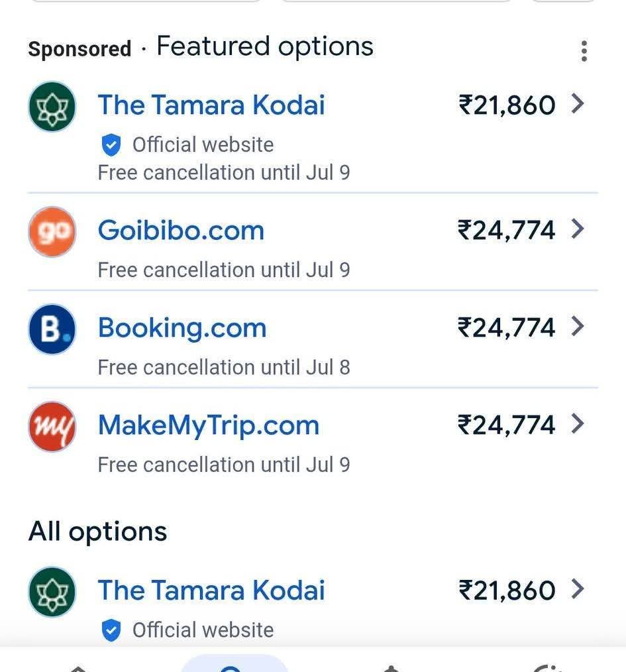Open the Goibibo.com link

pyautogui.click(x=181, y=231)
